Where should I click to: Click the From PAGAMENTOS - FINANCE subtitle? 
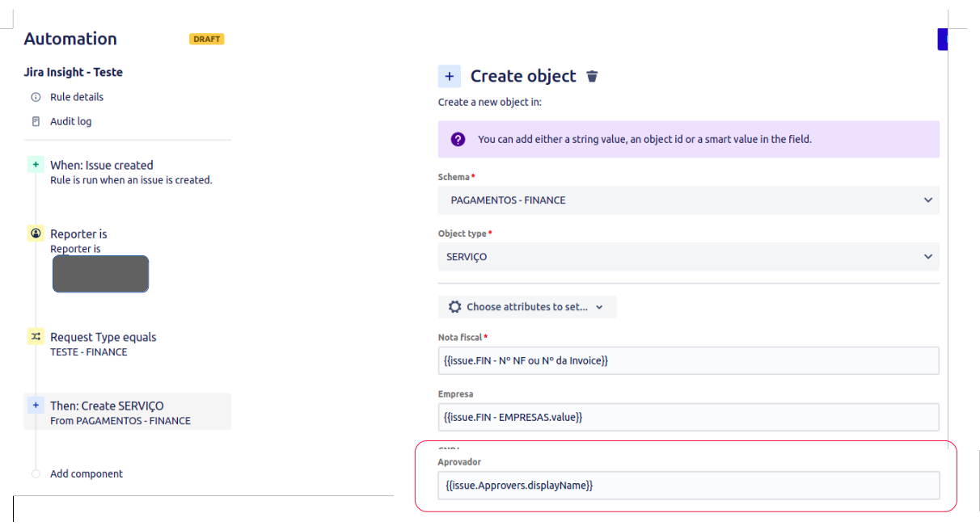click(120, 421)
